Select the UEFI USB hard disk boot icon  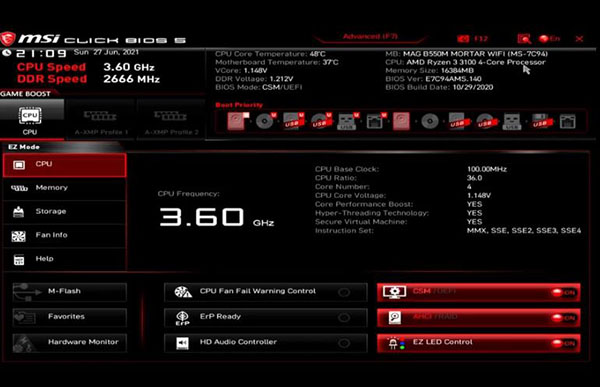click(x=293, y=121)
